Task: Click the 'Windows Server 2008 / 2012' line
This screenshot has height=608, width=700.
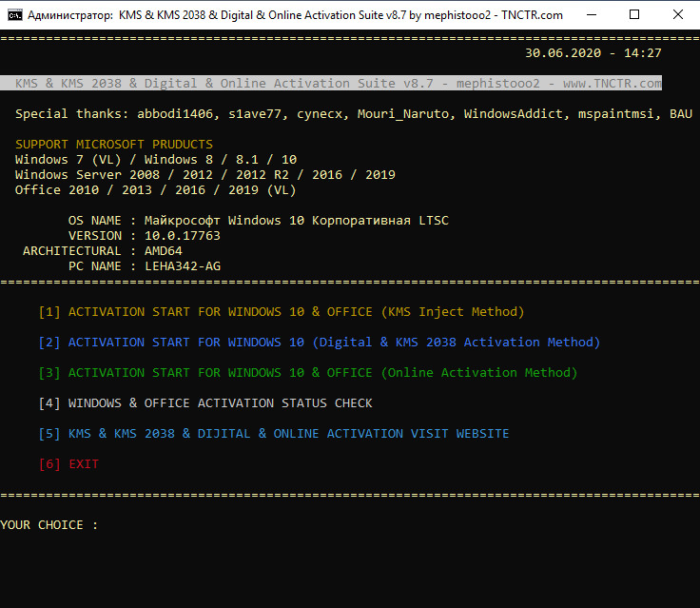Action: [205, 175]
